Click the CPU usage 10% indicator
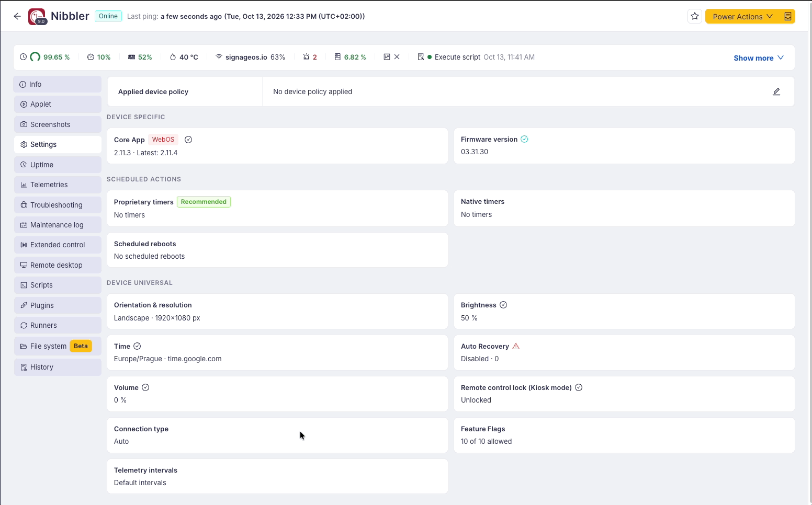812x505 pixels. tap(99, 57)
